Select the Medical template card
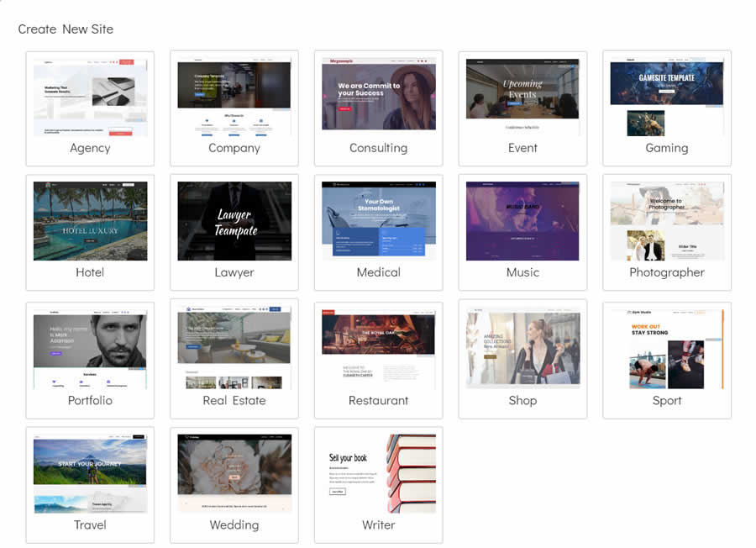This screenshot has width=756, height=548. (379, 221)
